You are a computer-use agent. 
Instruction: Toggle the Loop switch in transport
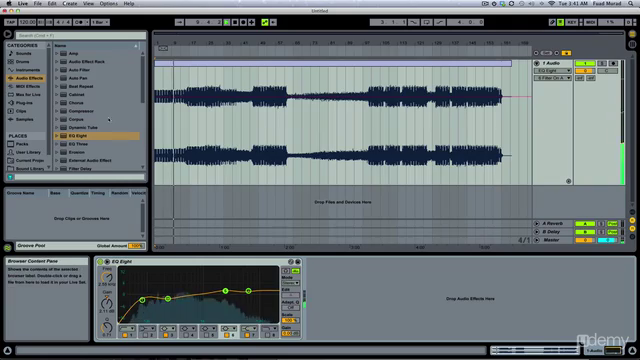tap(427, 22)
